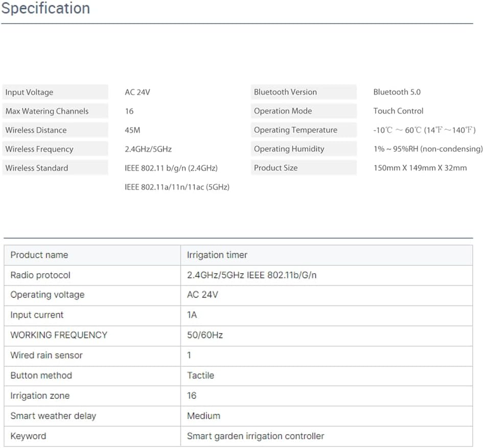Select the IEEE 802.11a/11n/11ac (5GHz) text

point(177,187)
